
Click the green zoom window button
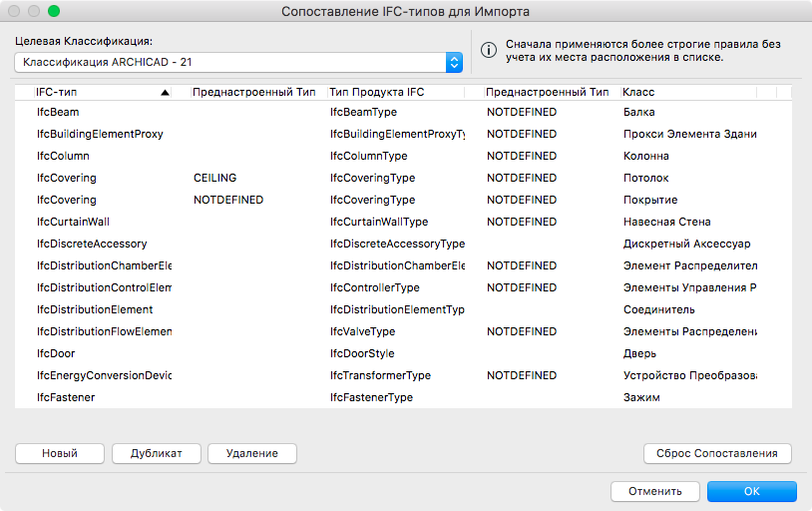(x=54, y=11)
